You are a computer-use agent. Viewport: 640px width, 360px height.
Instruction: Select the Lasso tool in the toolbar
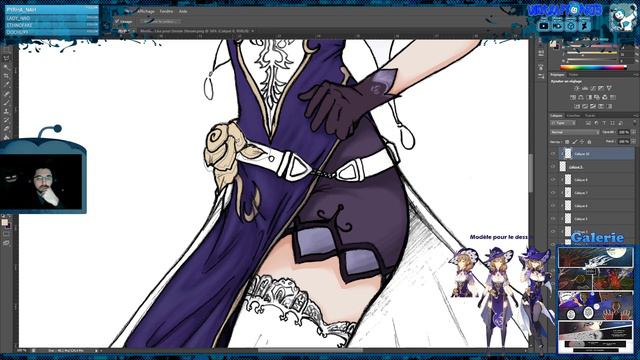pyautogui.click(x=7, y=58)
